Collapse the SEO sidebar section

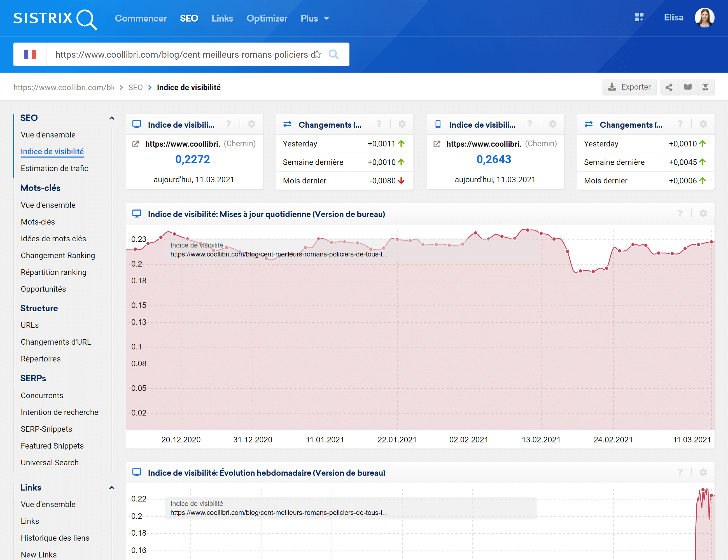[112, 118]
